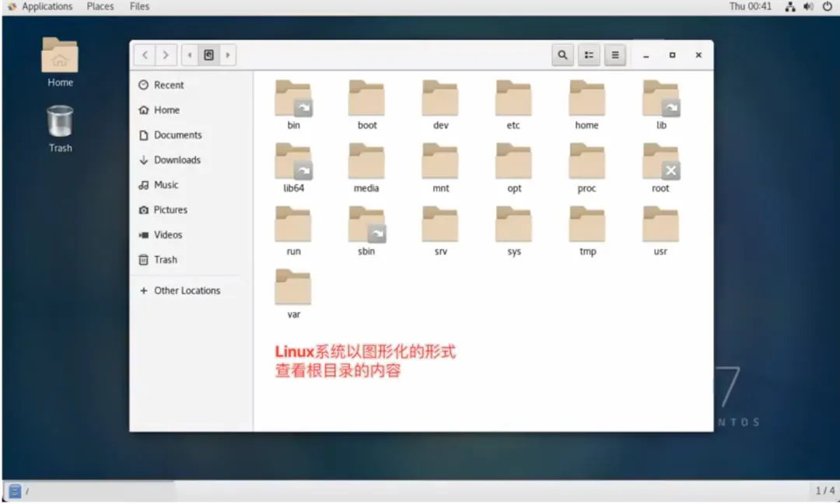Click the network status icon

coord(790,6)
